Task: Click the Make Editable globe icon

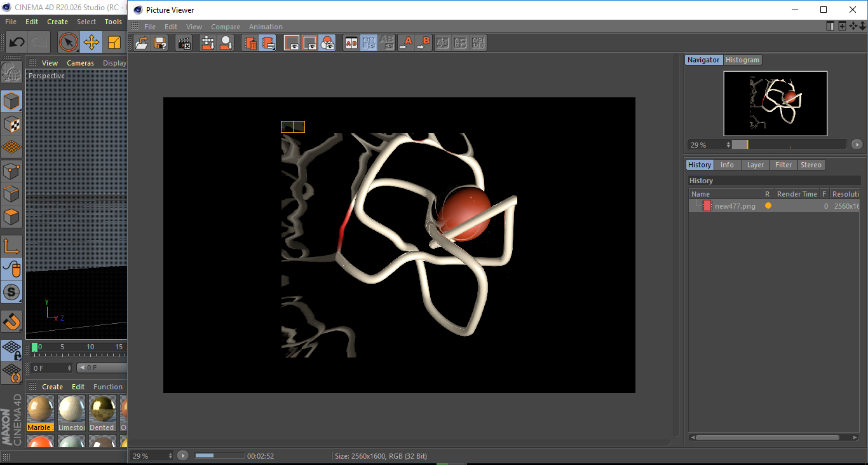Action: pyautogui.click(x=11, y=72)
